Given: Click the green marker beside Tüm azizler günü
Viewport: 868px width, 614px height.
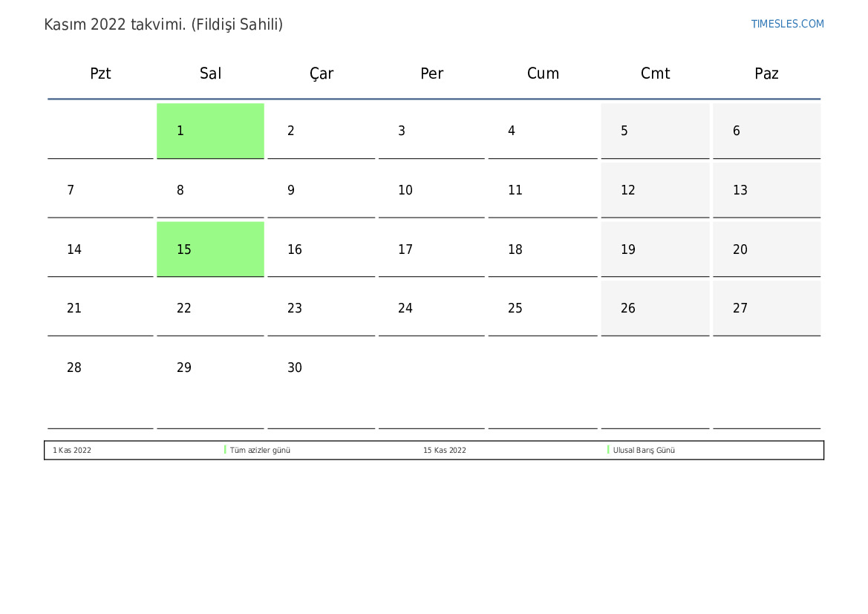Looking at the screenshot, I should click(x=225, y=450).
